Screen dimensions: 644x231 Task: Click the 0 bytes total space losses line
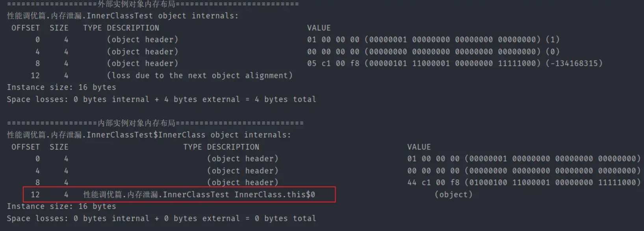pyautogui.click(x=161, y=218)
